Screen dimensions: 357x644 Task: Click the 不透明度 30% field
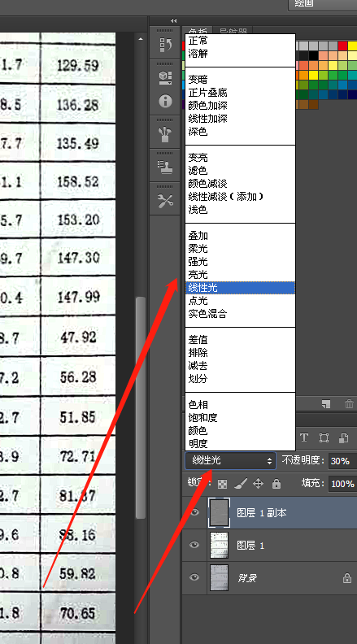tap(342, 461)
